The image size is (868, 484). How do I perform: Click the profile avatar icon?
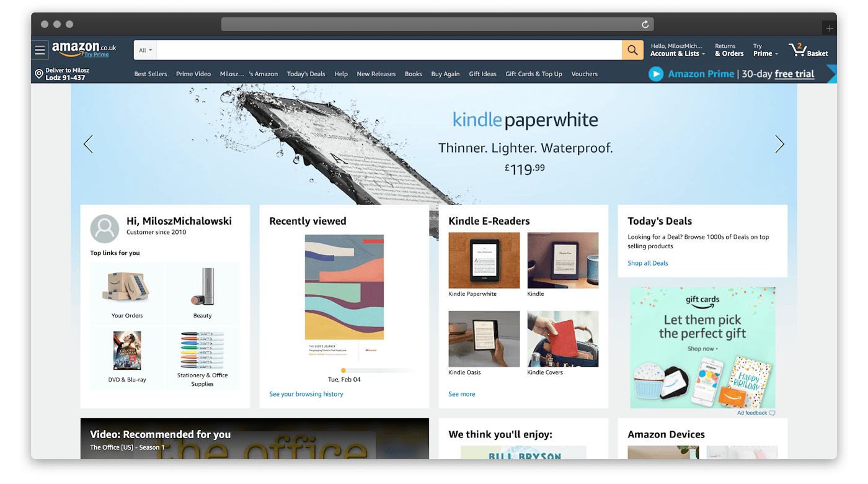(105, 229)
